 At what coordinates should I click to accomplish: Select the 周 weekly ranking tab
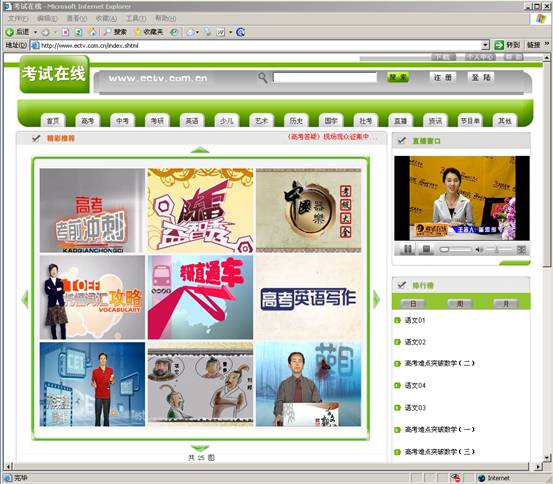coord(460,303)
